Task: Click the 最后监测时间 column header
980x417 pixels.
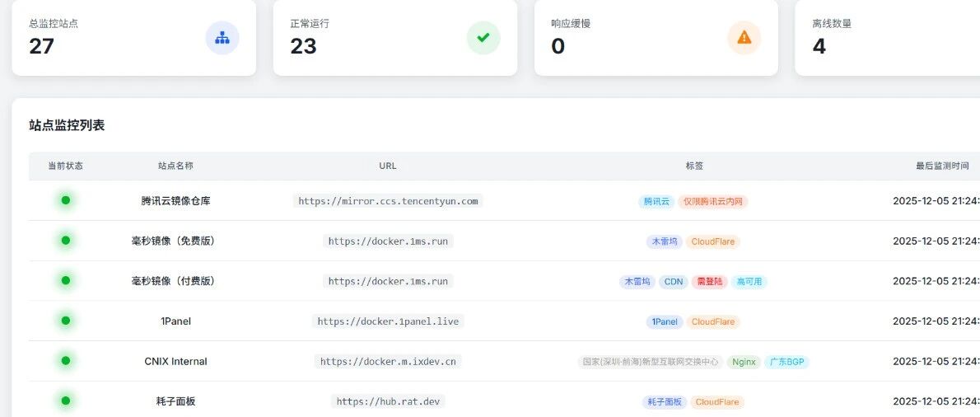Action: [942, 166]
